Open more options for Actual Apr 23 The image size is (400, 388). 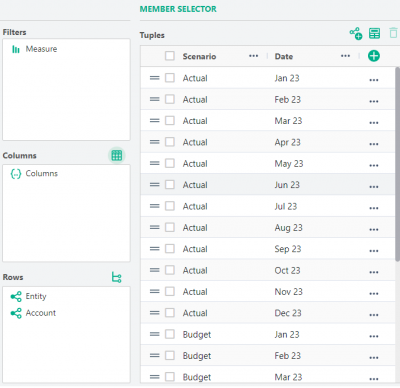click(x=374, y=144)
